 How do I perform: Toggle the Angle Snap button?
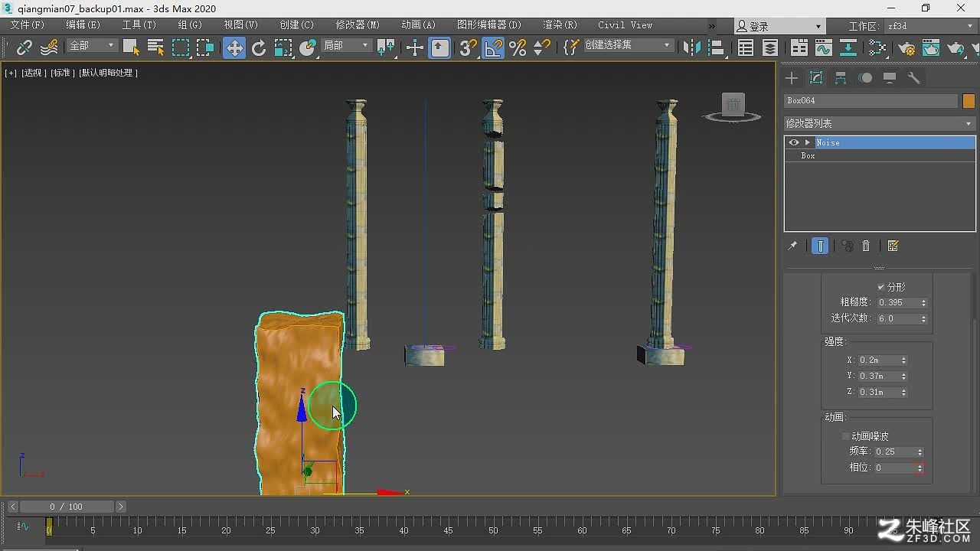point(493,47)
